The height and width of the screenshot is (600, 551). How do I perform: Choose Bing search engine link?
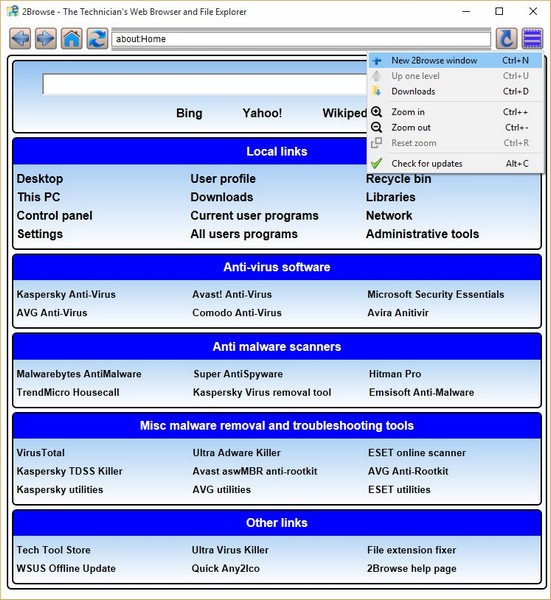189,113
